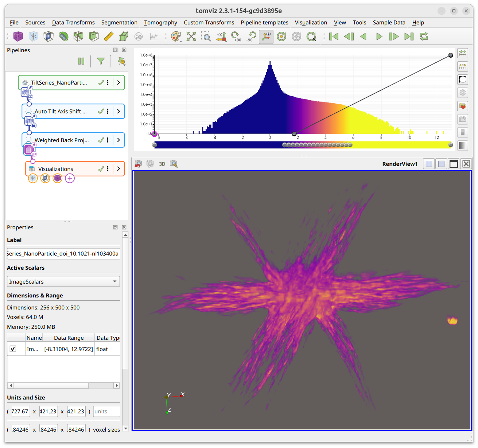Open the Tomography menu
478x448 pixels.
click(x=160, y=23)
